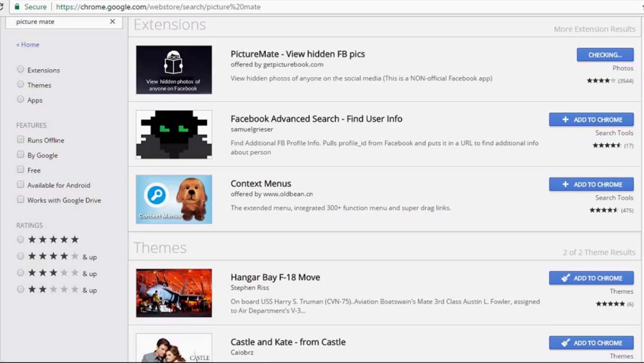Open the Context Menus title
The height and width of the screenshot is (363, 644).
[261, 184]
